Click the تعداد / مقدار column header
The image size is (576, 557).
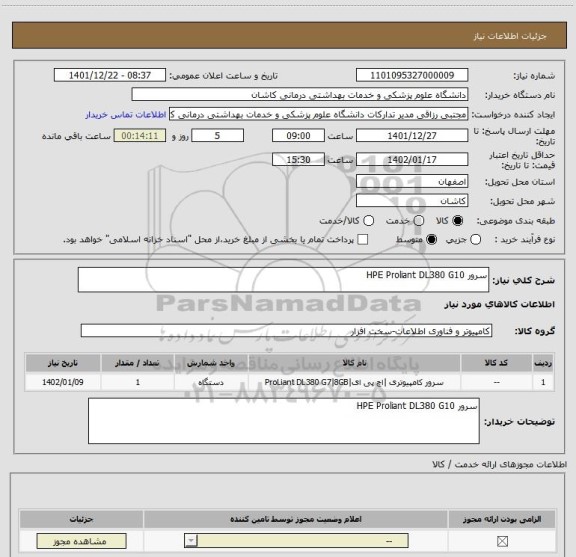(x=137, y=363)
